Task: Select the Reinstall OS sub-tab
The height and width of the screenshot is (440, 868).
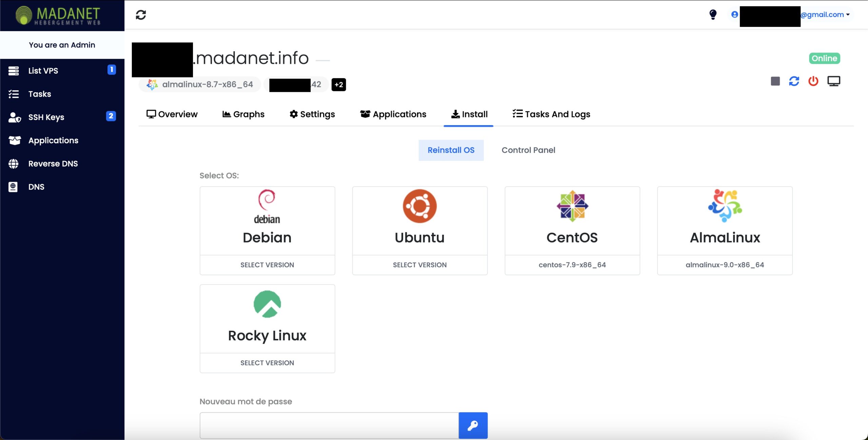Action: coord(451,150)
